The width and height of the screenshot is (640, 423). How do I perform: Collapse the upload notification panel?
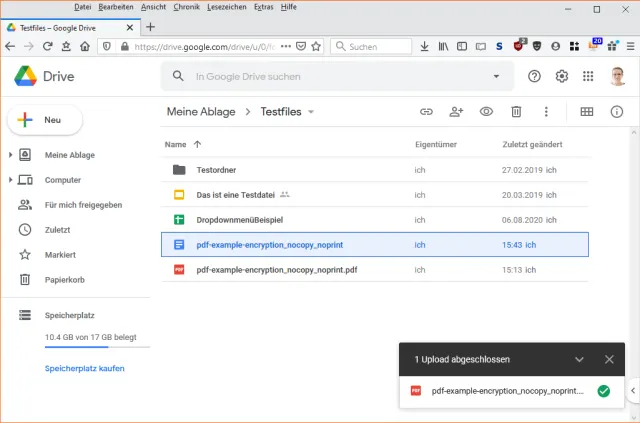[579, 359]
